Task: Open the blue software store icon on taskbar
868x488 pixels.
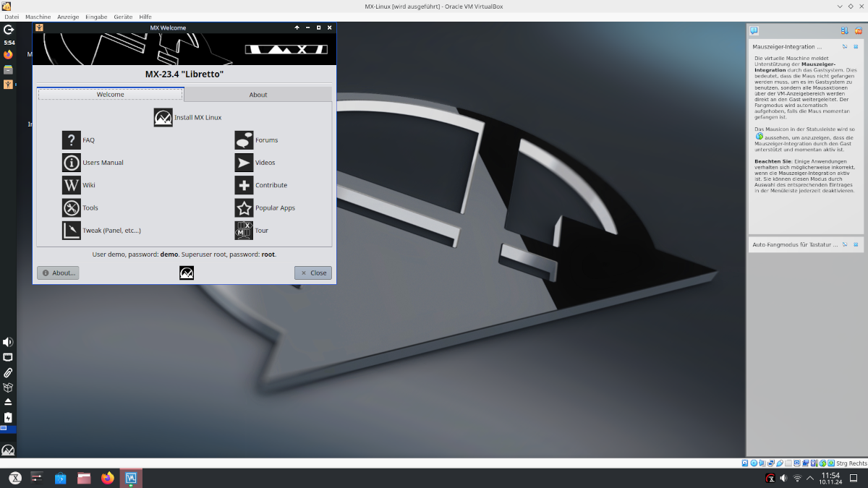Action: point(61,478)
